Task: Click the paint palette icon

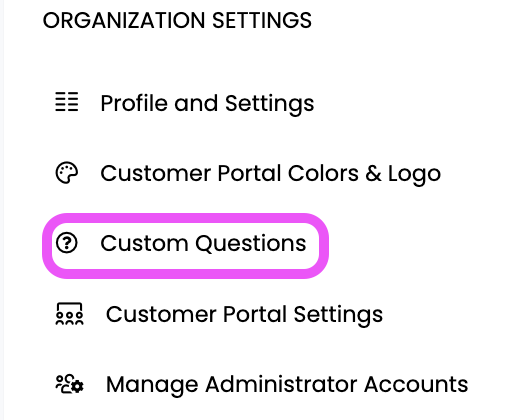Action: (67, 173)
